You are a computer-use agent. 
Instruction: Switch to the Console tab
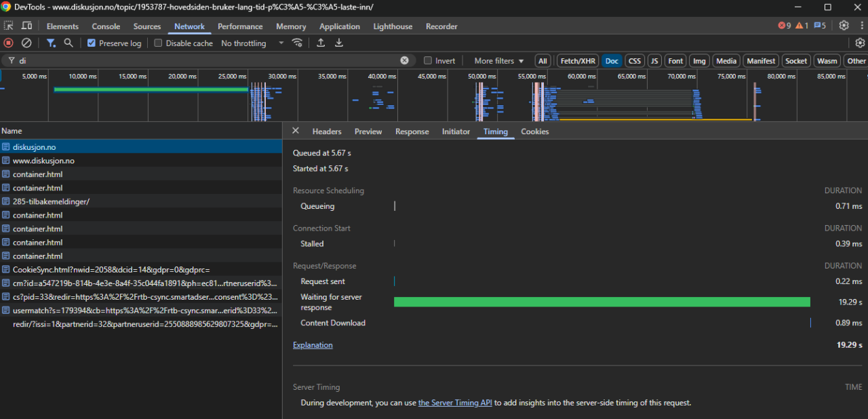(106, 26)
